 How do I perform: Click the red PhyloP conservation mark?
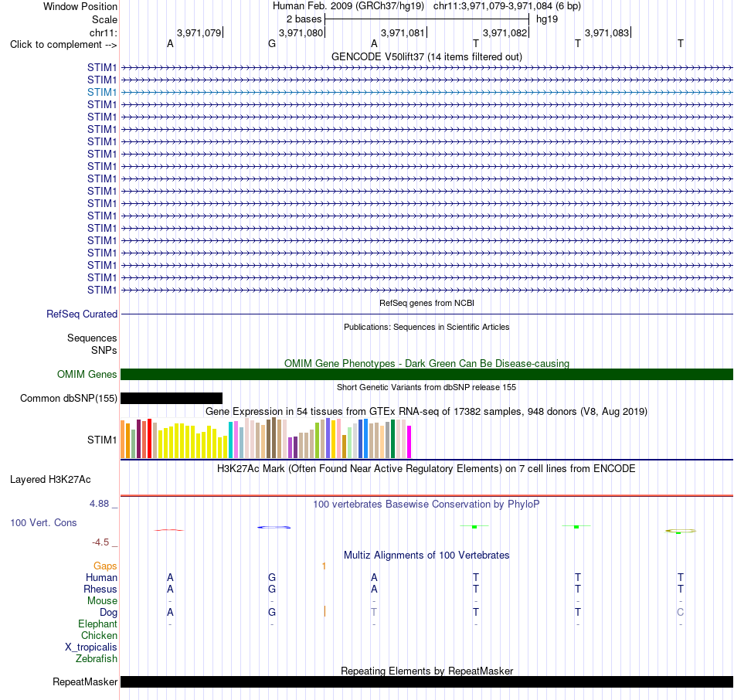pyautogui.click(x=169, y=530)
